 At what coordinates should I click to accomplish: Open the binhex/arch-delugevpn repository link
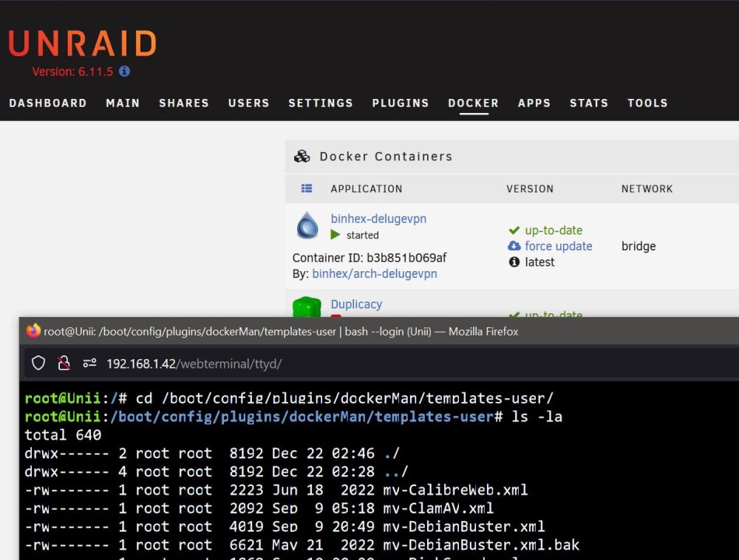coord(375,273)
